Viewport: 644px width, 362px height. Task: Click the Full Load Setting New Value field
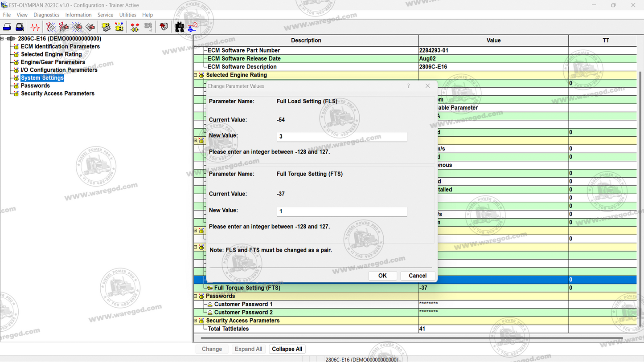[x=341, y=137]
